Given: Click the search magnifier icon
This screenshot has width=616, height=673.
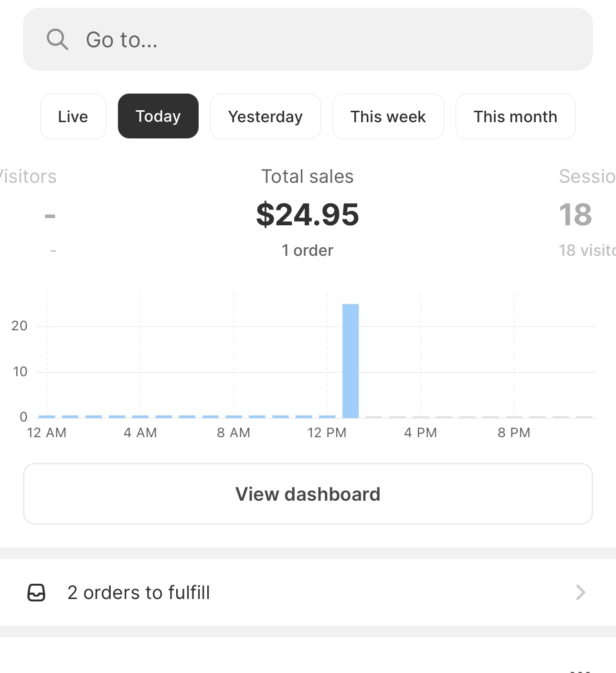Looking at the screenshot, I should pyautogui.click(x=57, y=39).
